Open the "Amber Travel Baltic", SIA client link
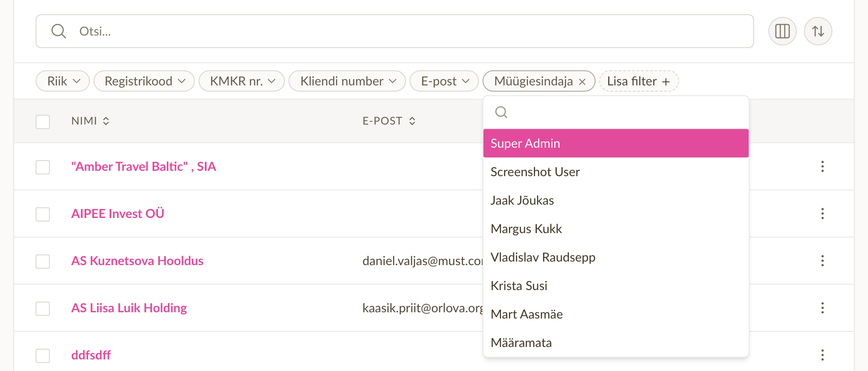The height and width of the screenshot is (371, 868). [x=143, y=166]
